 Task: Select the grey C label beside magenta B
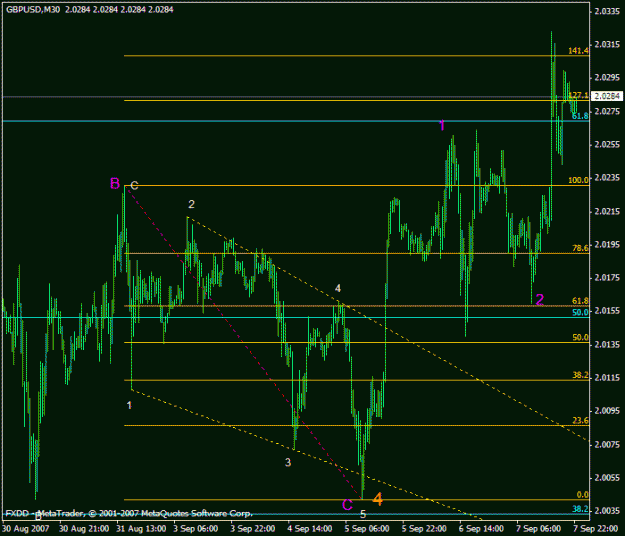point(134,185)
